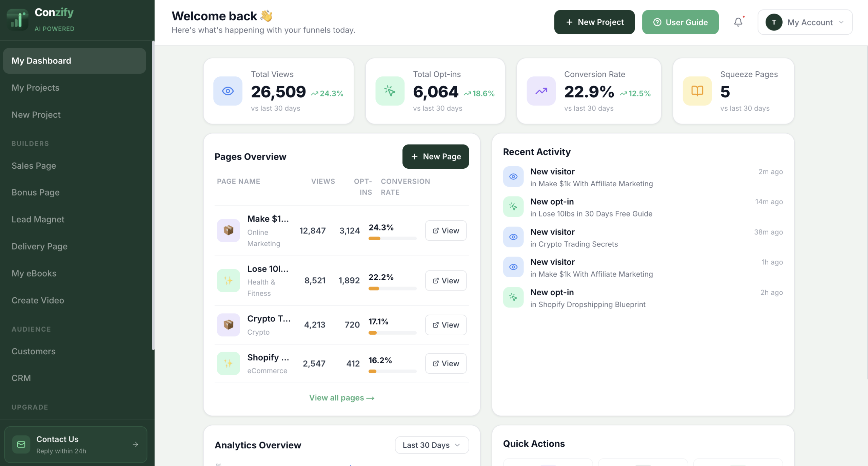Image resolution: width=868 pixels, height=466 pixels.
Task: Click 'in Crypto Trading Secrets' activity text
Action: click(x=574, y=244)
